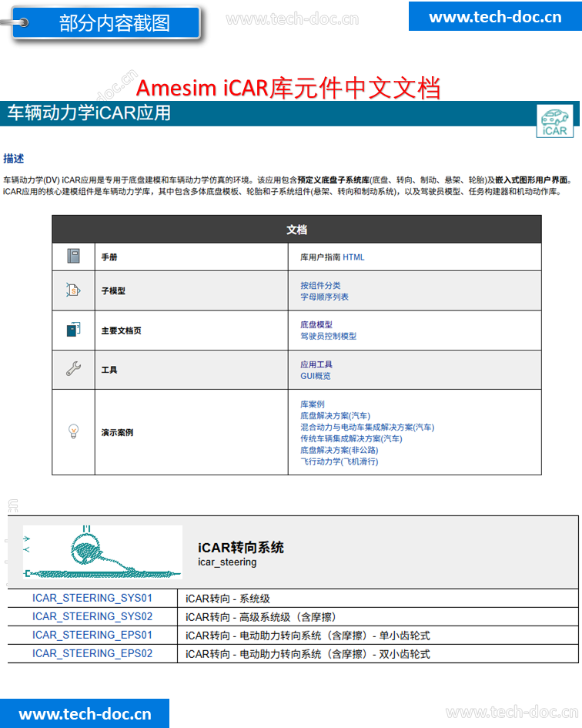Open the HTML user guide link

[x=353, y=257]
